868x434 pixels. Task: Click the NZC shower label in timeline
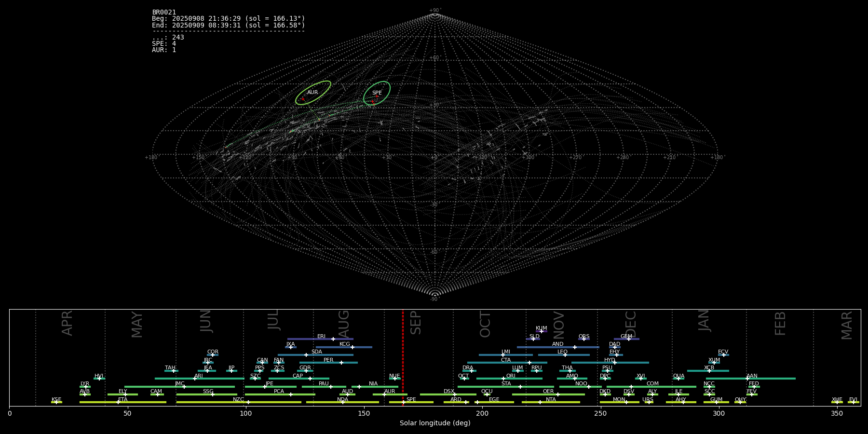click(x=238, y=400)
